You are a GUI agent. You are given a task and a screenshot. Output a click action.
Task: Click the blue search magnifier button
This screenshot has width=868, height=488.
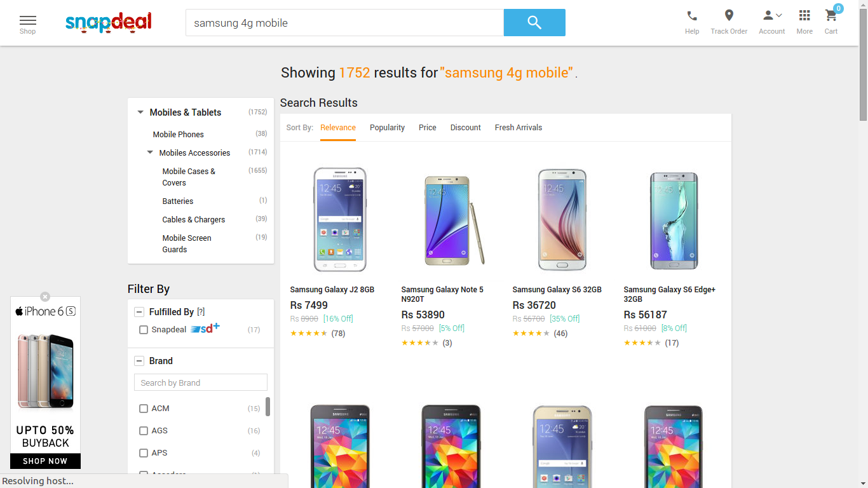tap(534, 23)
